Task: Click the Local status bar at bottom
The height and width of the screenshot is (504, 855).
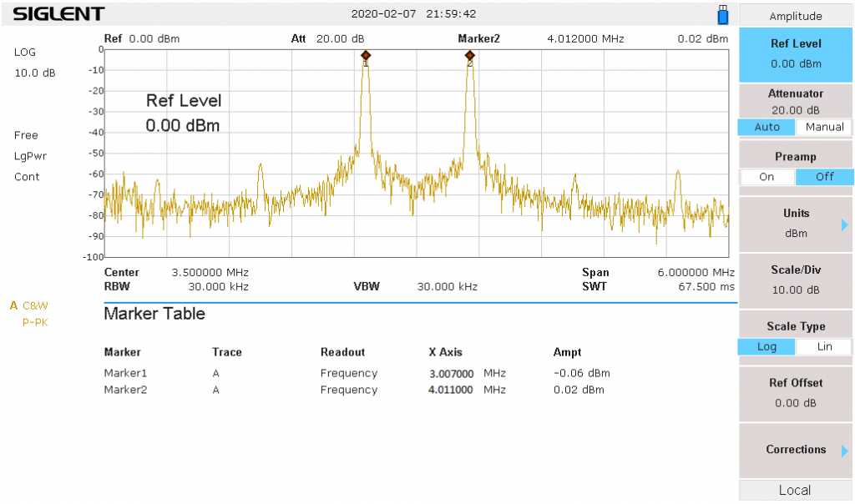Action: [795, 491]
